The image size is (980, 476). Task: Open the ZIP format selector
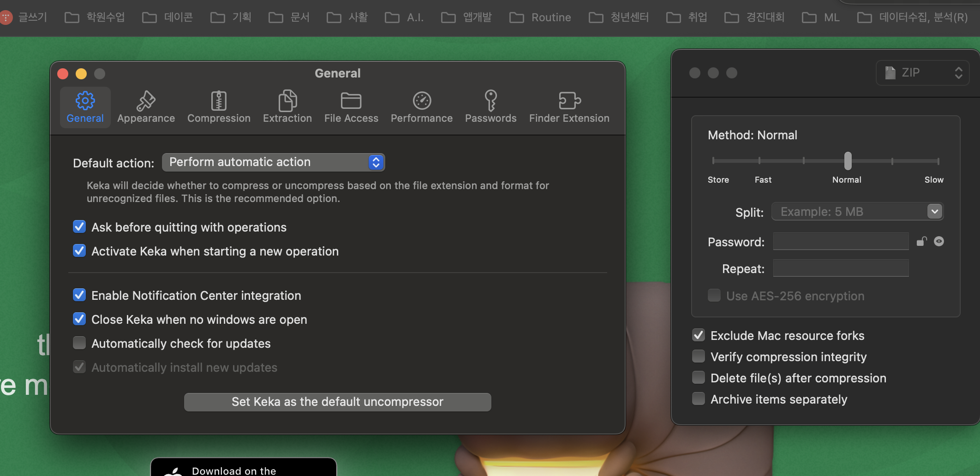922,73
